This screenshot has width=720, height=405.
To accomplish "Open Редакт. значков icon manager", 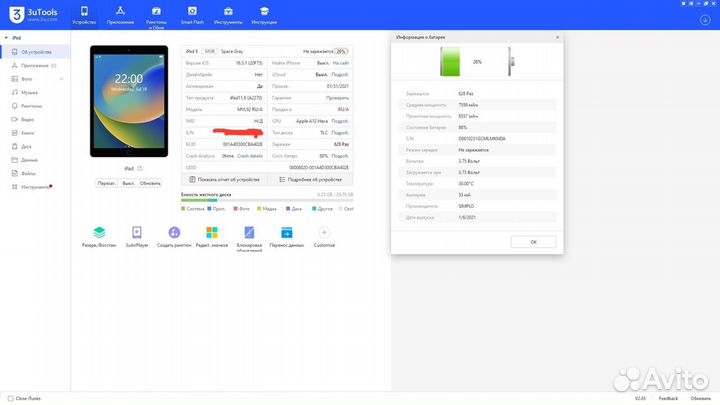I will pyautogui.click(x=212, y=237).
